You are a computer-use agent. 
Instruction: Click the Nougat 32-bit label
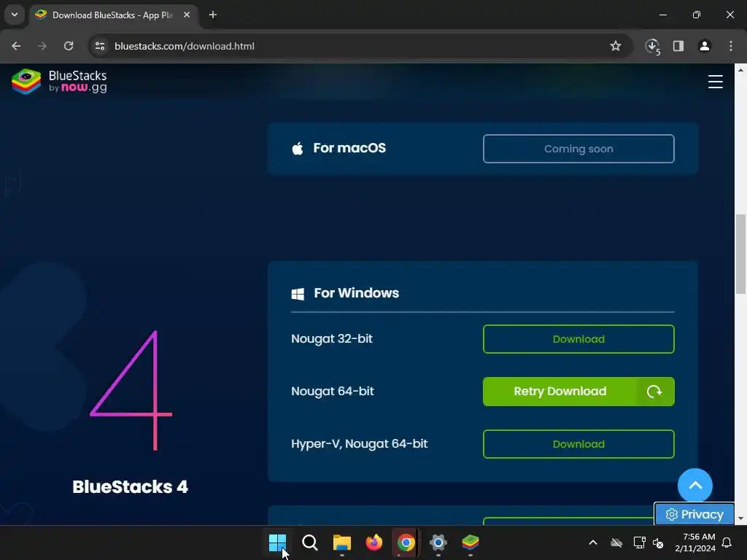[332, 338]
